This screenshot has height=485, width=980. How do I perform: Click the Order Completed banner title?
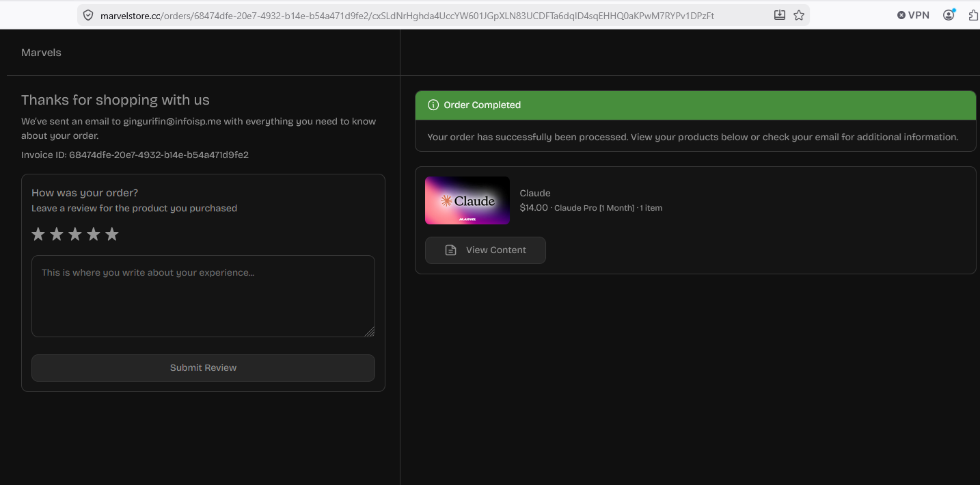(482, 105)
